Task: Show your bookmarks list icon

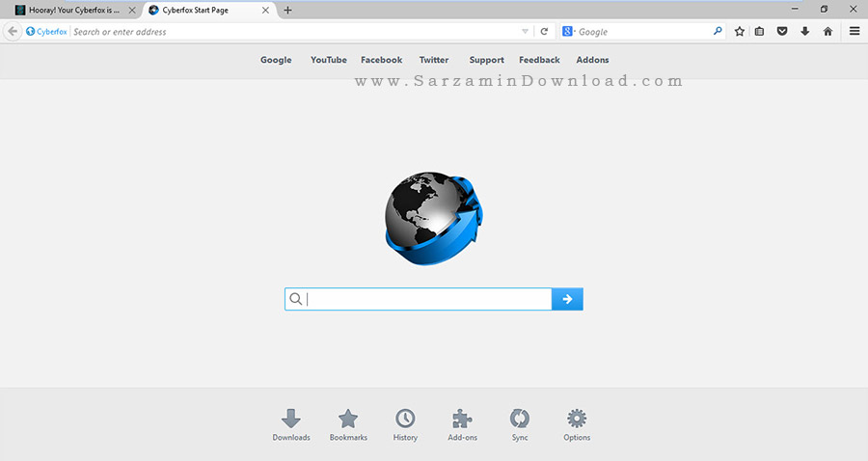Action: 760,32
